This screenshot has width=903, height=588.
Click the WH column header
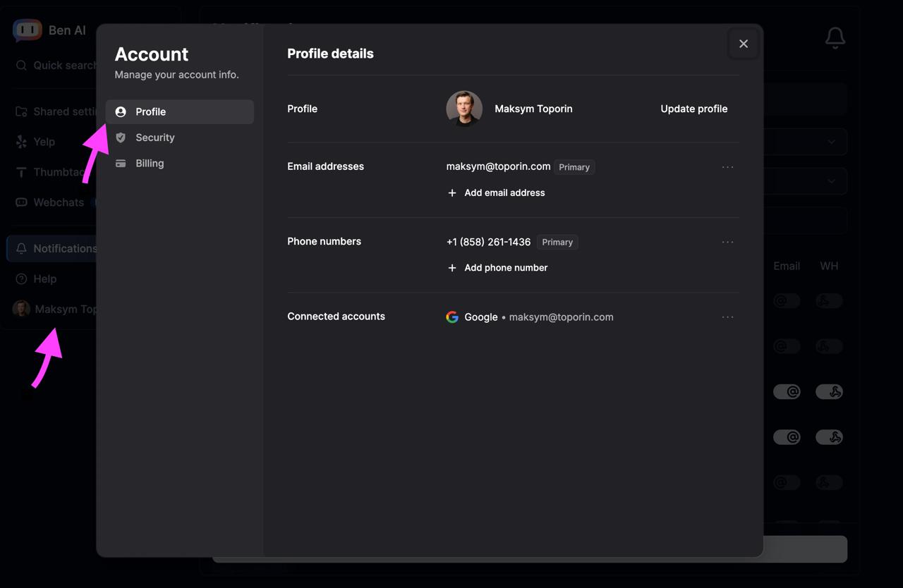coord(829,266)
